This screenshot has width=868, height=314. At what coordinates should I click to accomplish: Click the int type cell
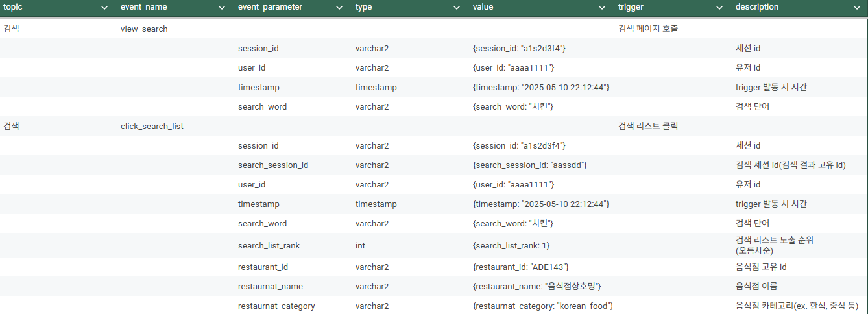(361, 246)
